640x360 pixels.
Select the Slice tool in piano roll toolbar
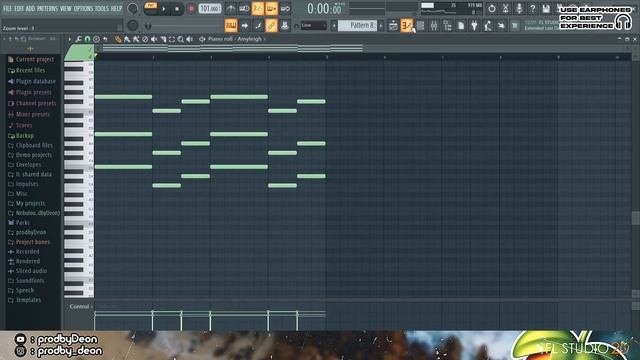pyautogui.click(x=163, y=39)
